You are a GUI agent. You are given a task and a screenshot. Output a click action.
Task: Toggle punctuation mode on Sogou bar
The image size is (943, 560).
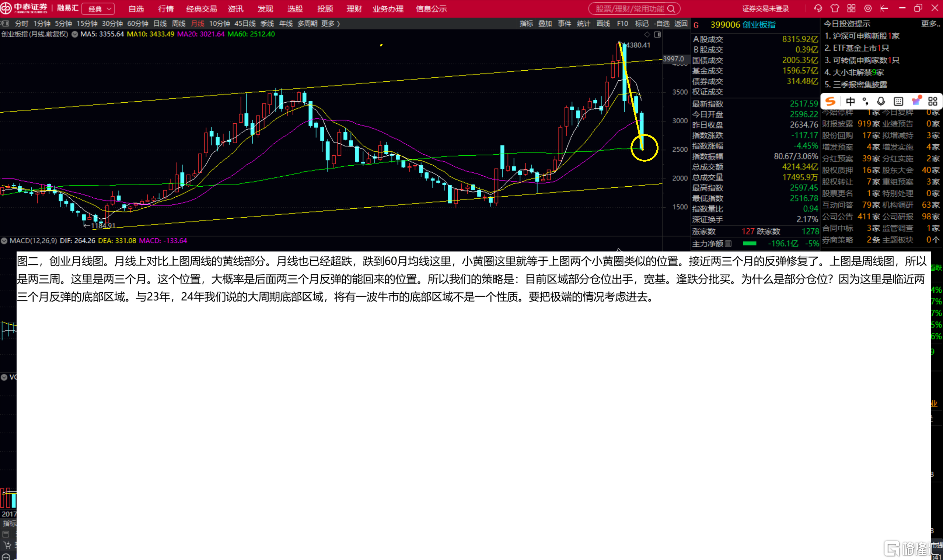(865, 101)
